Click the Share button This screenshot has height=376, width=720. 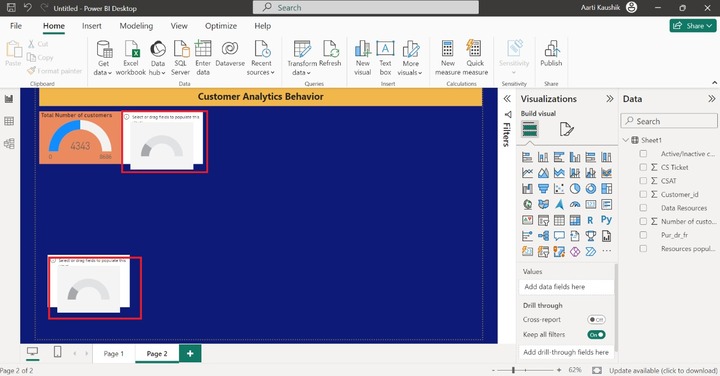pos(692,26)
